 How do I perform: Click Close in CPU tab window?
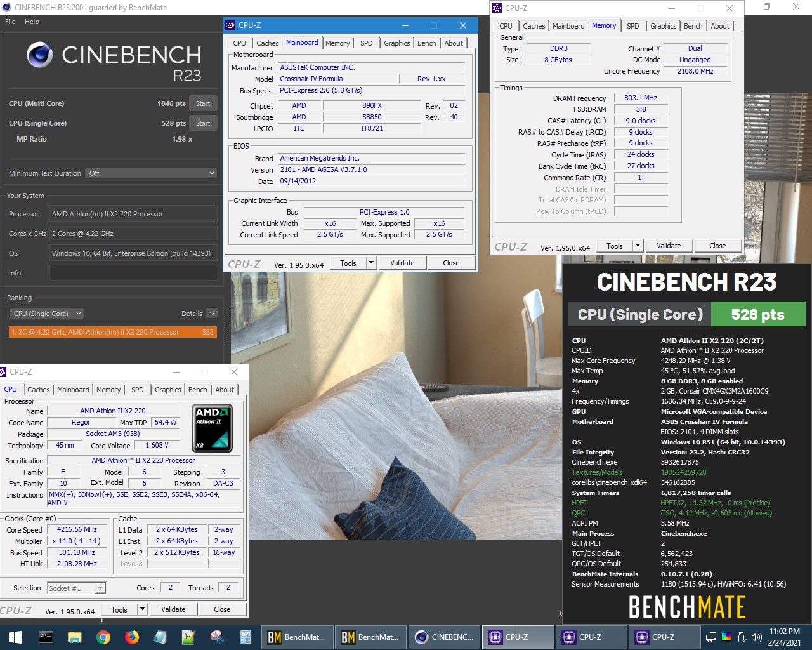tap(222, 609)
